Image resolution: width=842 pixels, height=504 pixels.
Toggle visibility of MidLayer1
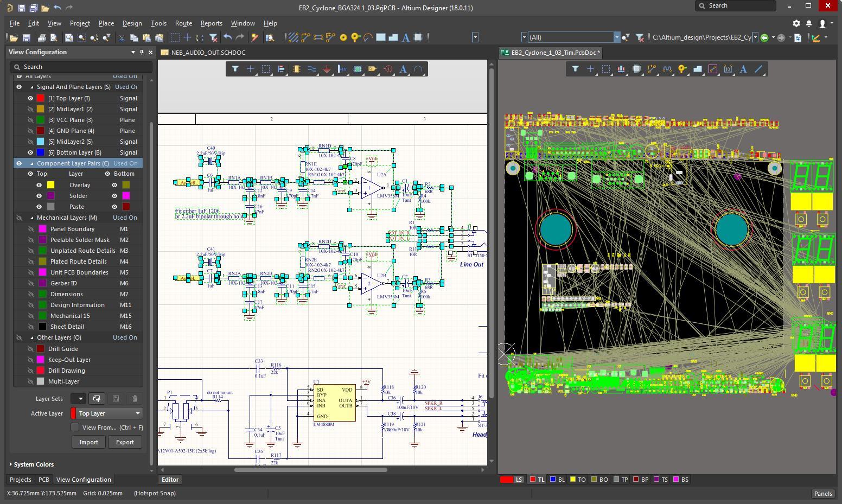pyautogui.click(x=30, y=109)
